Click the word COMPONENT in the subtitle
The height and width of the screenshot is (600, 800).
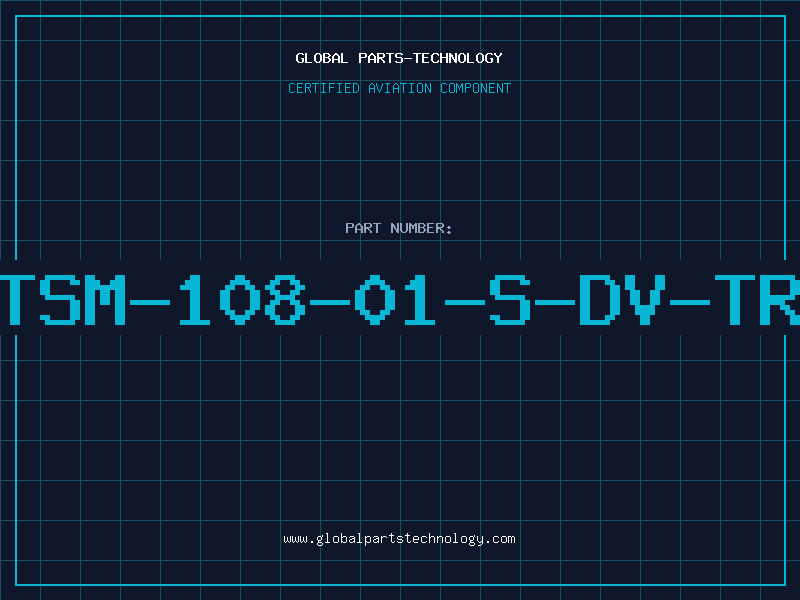click(x=476, y=88)
